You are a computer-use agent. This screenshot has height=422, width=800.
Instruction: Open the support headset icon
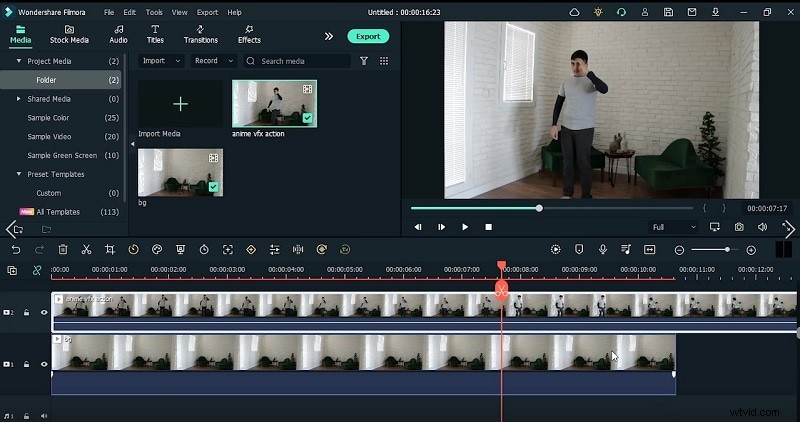pos(621,12)
